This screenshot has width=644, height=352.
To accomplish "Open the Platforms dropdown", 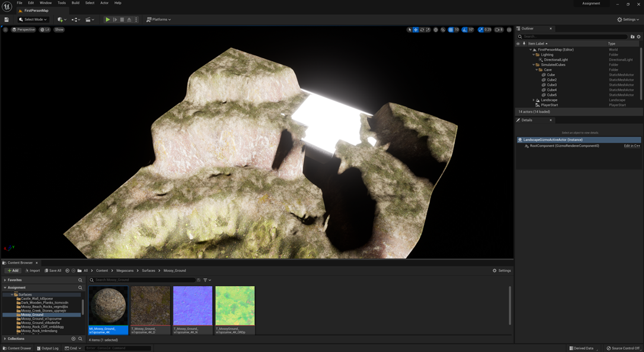I will pyautogui.click(x=158, y=20).
